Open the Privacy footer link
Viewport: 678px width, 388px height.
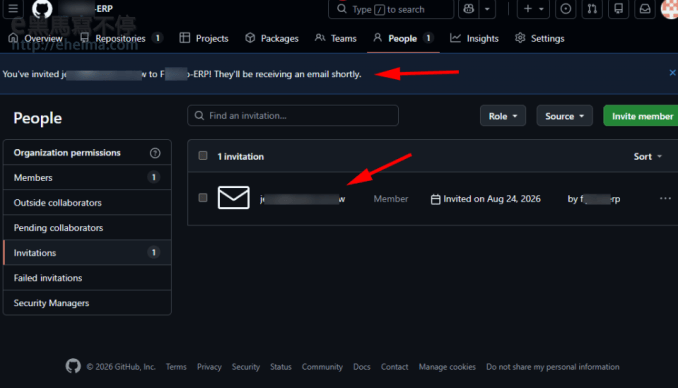coord(209,367)
